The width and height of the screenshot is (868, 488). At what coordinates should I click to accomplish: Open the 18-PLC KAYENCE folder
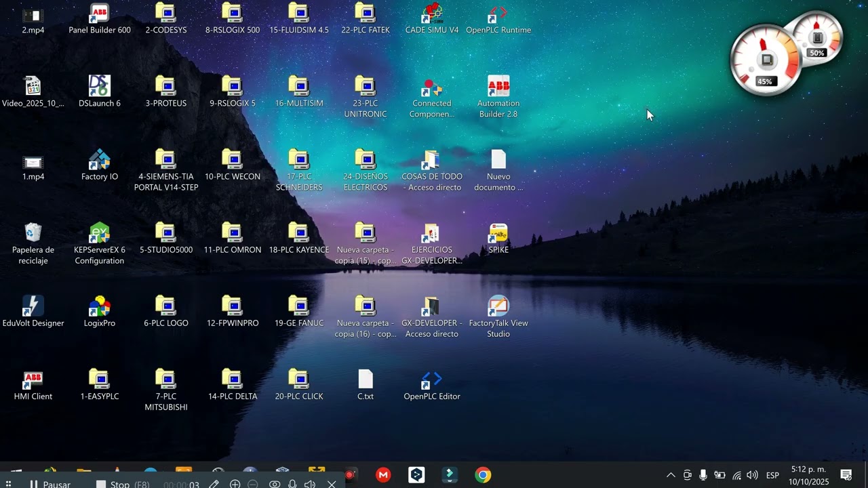click(299, 239)
